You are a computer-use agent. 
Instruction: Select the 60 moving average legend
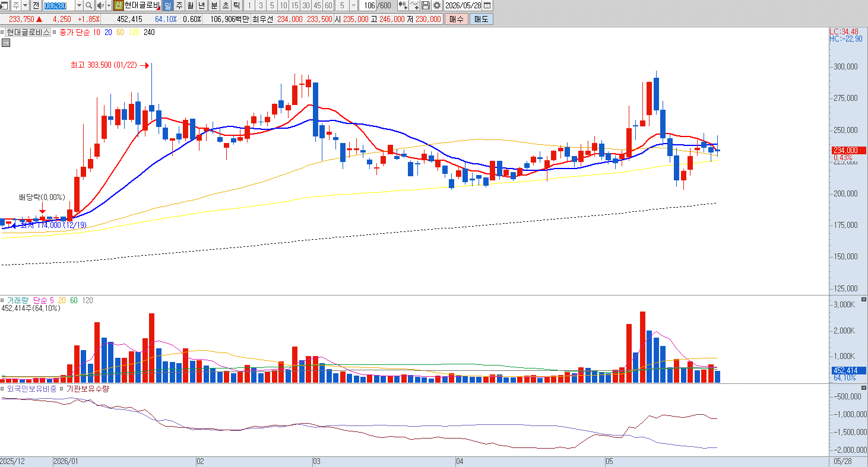pos(120,33)
